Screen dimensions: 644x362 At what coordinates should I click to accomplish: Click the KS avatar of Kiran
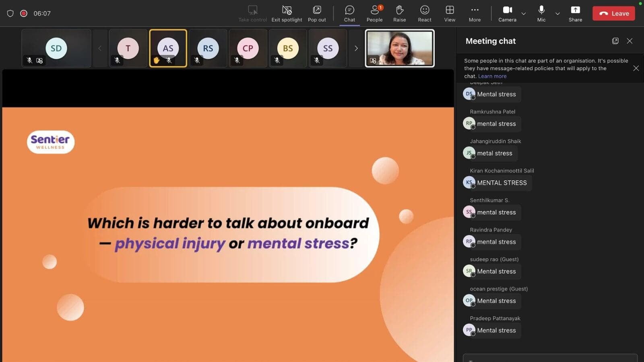pos(469,182)
